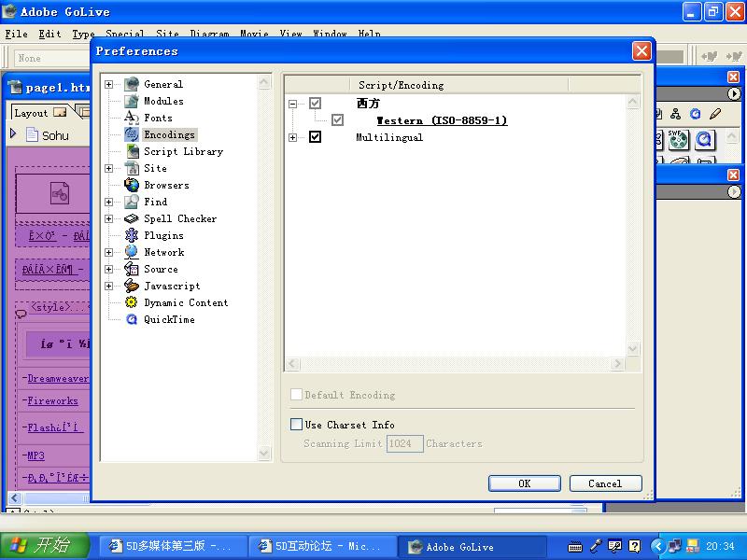Click the OK button
This screenshot has width=747, height=560.
524,483
